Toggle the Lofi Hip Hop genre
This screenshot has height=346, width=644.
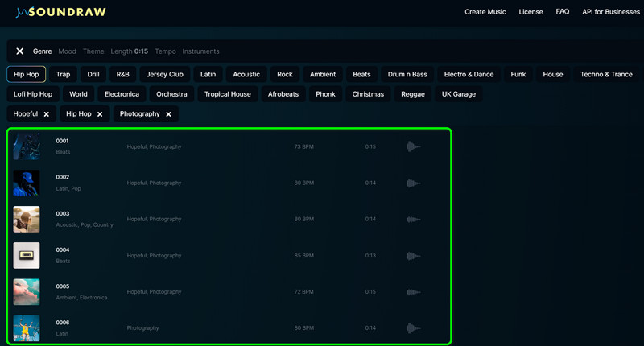pos(33,94)
